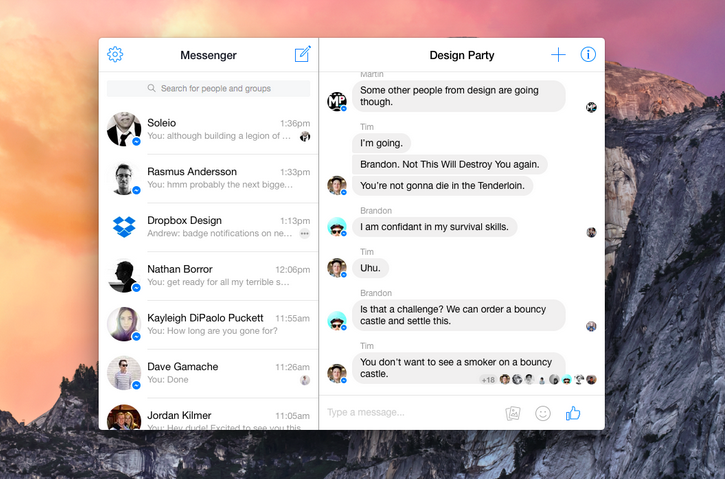Click message "Is that a challenge?" bubble
725x479 pixels.
pos(459,315)
